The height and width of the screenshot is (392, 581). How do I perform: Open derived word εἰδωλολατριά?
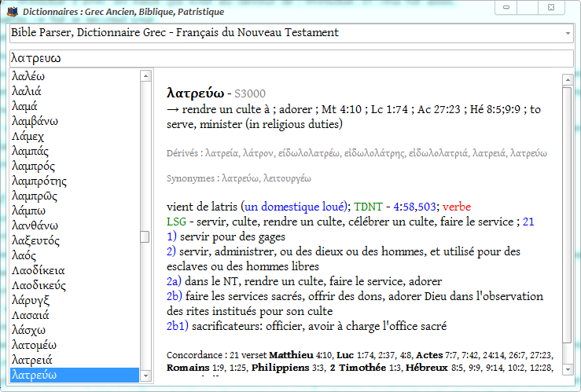[x=439, y=153]
